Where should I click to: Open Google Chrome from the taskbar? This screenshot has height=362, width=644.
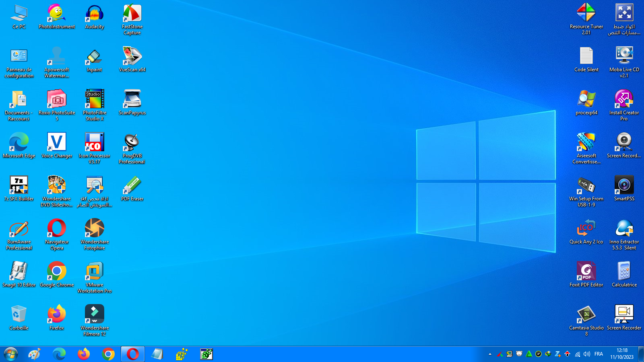108,354
